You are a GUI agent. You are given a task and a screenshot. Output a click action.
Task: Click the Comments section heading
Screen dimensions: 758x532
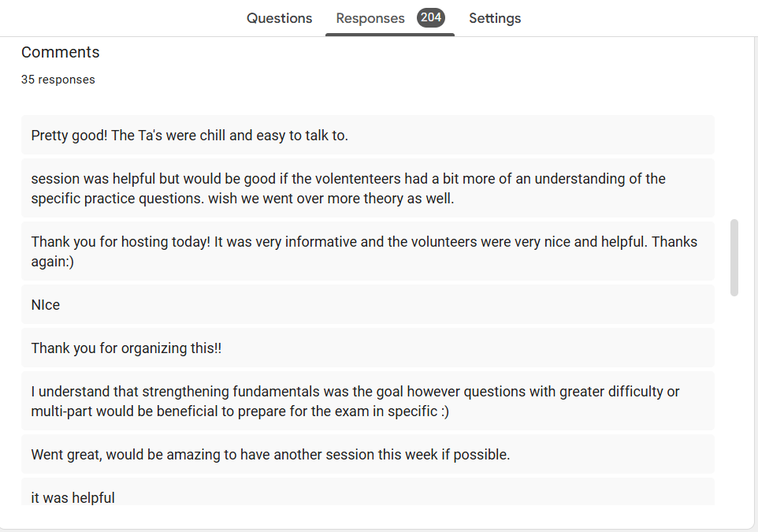(x=61, y=52)
